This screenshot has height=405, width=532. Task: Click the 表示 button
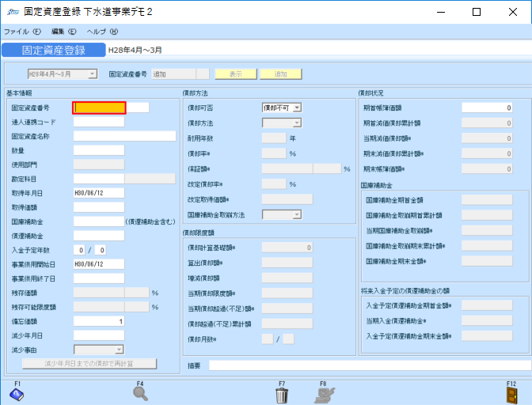pyautogui.click(x=236, y=74)
